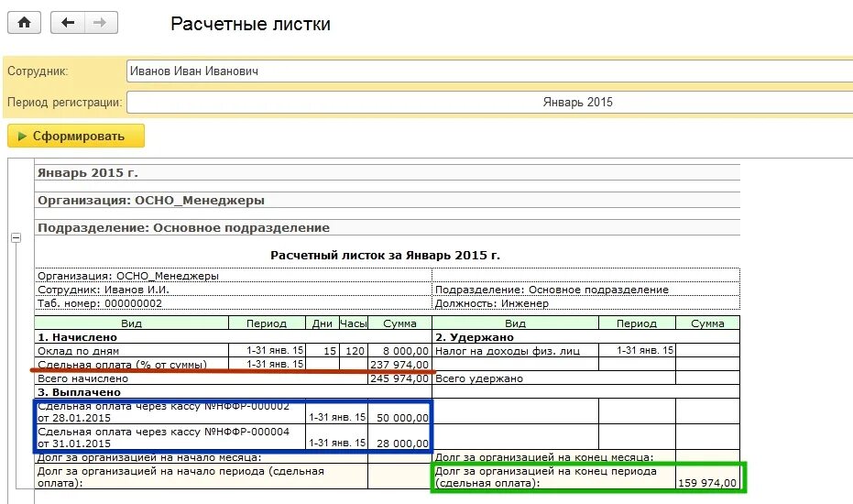Select Долг за организацией на начало периода cell

[202, 477]
